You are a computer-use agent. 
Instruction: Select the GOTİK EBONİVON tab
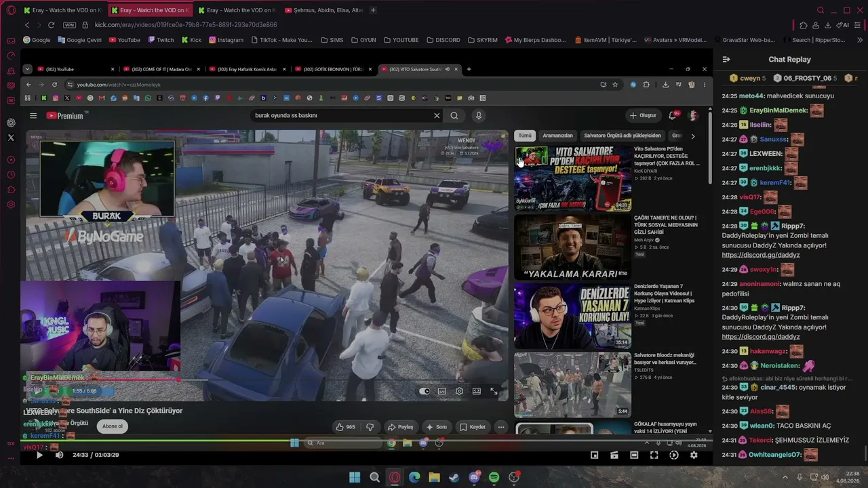tap(334, 69)
